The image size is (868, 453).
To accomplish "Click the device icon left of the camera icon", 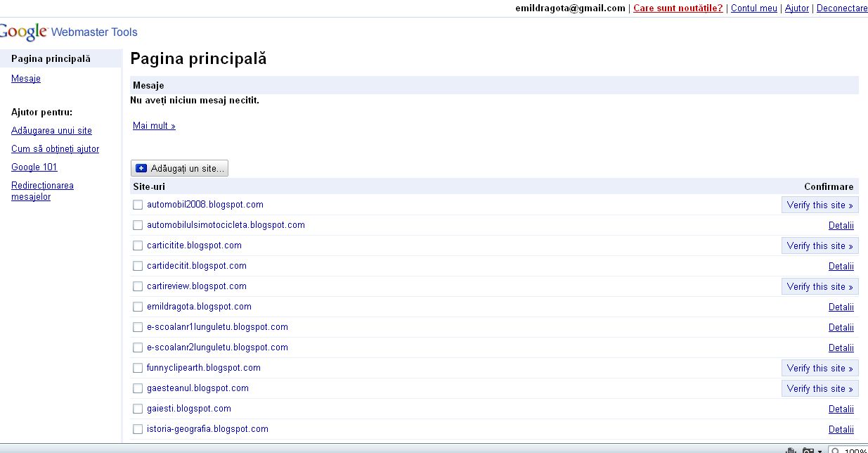I will coord(789,449).
